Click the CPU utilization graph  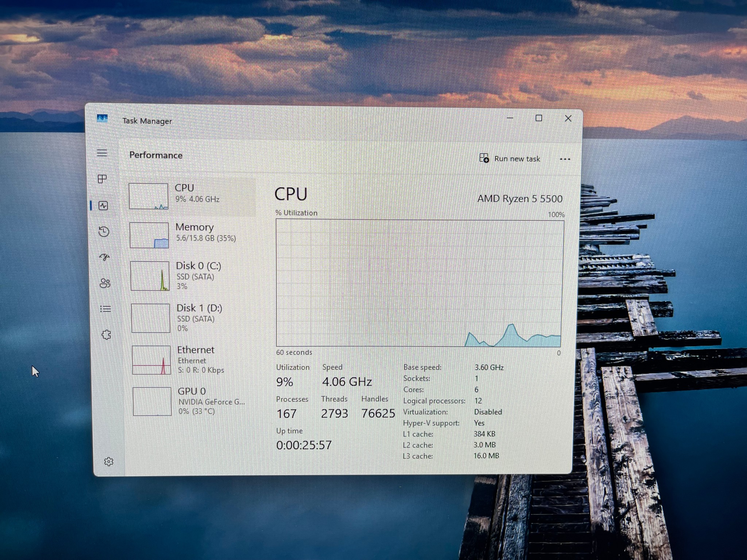[419, 283]
